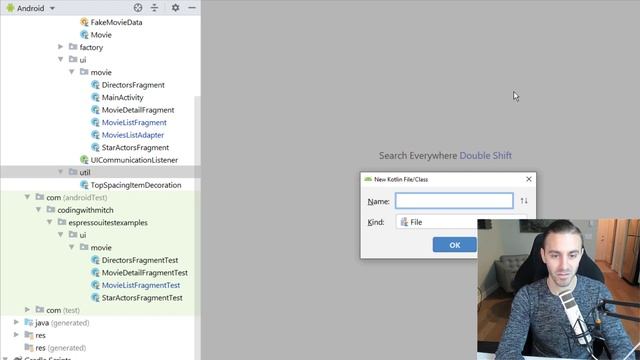Collapse the com (androidTest) package
This screenshot has width=640, height=360.
[x=27, y=197]
